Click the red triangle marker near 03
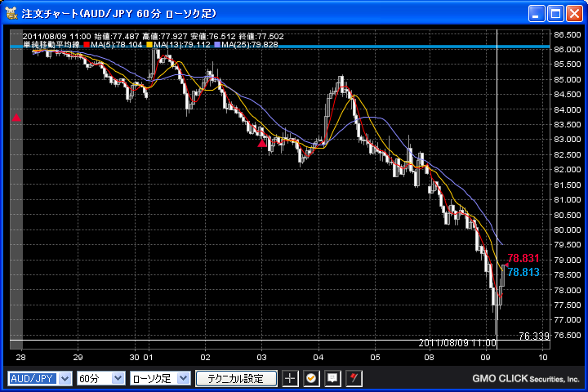The image size is (588, 392). 261,144
